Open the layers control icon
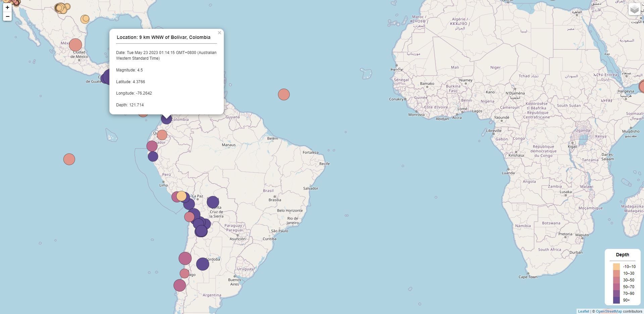 pyautogui.click(x=634, y=9)
